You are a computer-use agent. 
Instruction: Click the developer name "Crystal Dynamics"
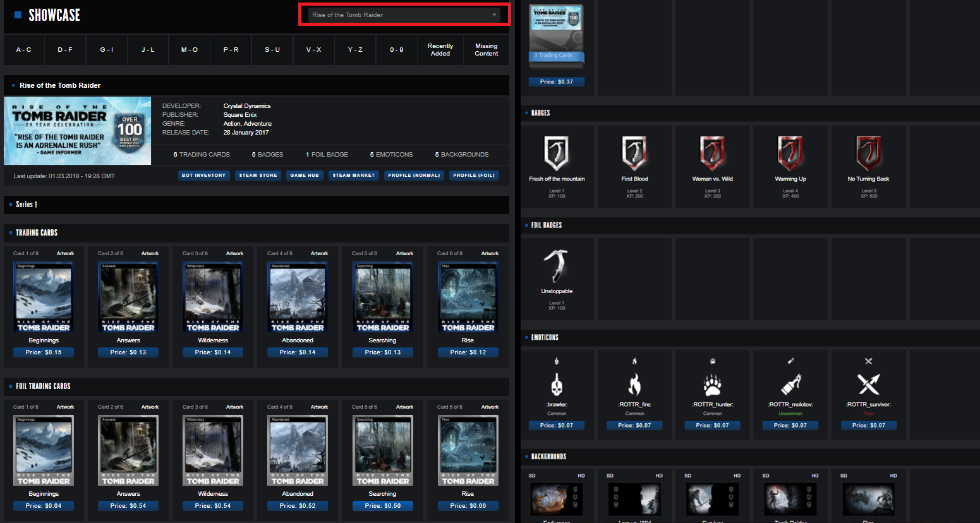tap(247, 106)
